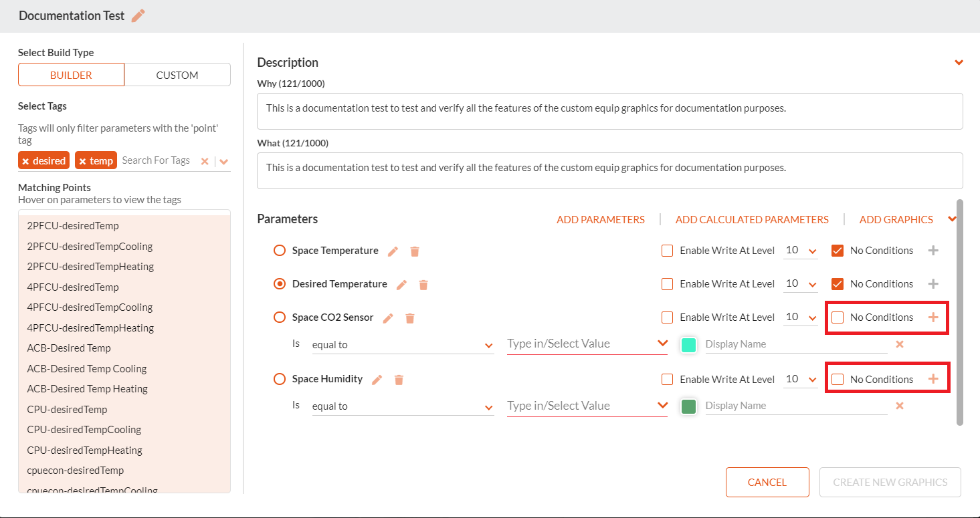Add a condition to Space CO2 Sensor

pos(933,317)
